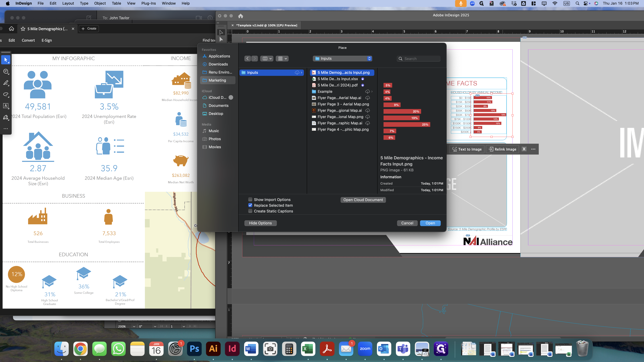This screenshot has height=362, width=644.
Task: Select the Acrobat selection arrow tool
Action: 6,60
